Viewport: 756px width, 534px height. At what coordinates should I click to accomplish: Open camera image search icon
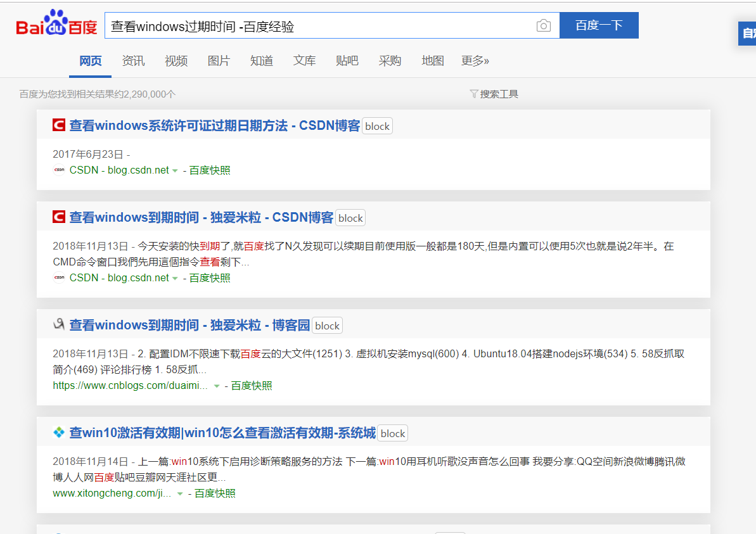[543, 25]
